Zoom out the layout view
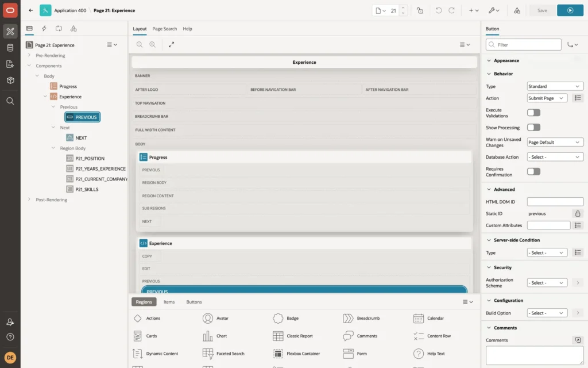Viewport: 588px width, 368px height. click(x=140, y=44)
